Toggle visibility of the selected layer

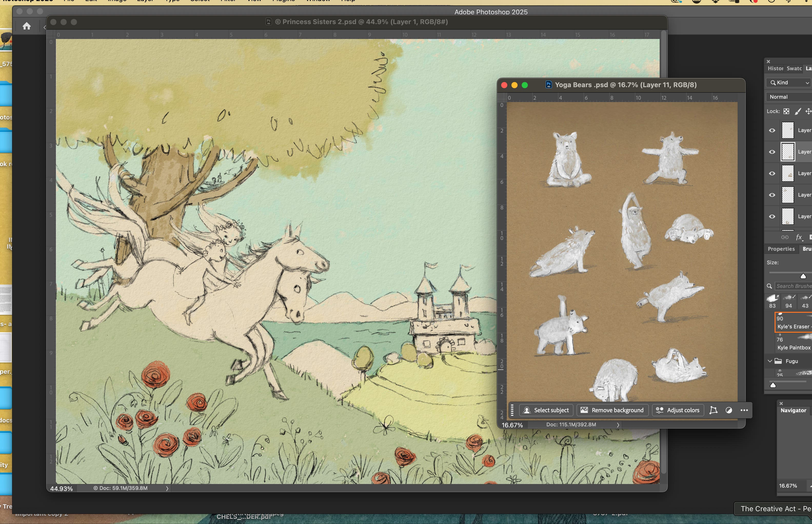point(772,152)
